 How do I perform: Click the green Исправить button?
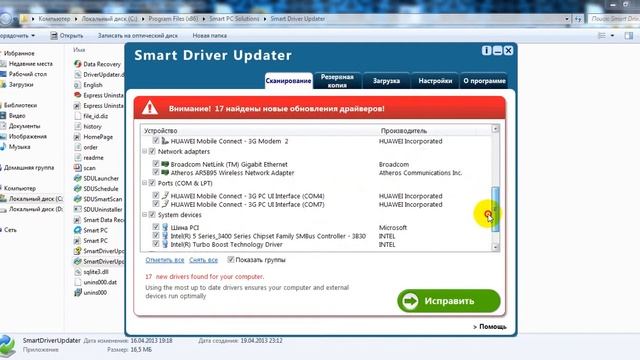coord(449,301)
